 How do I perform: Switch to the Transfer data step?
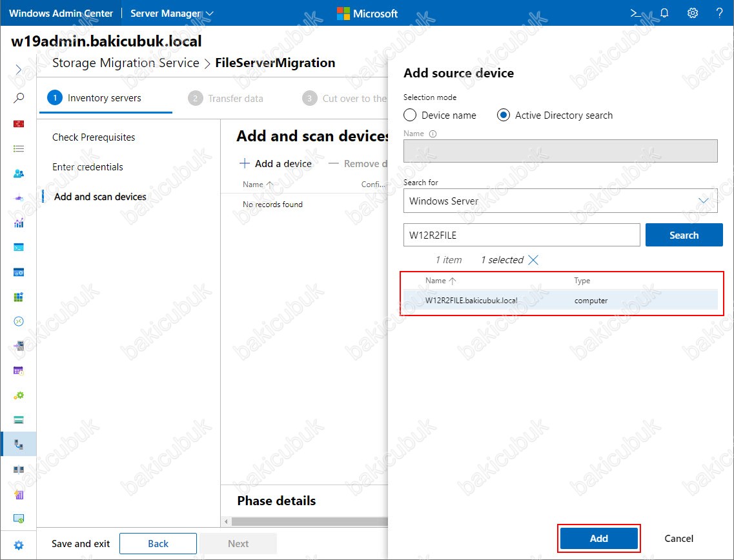pyautogui.click(x=225, y=98)
